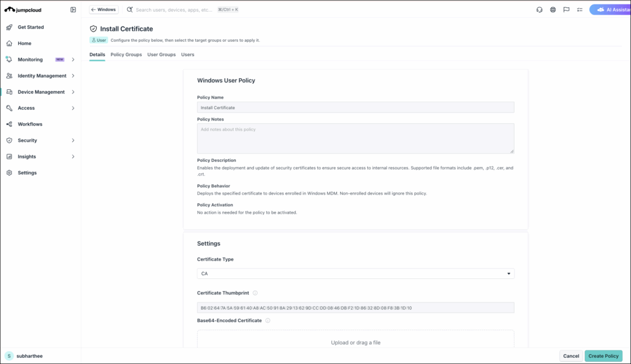631x364 pixels.
Task: Click info icon beside Base64-Encoded Certificate
Action: 267,320
